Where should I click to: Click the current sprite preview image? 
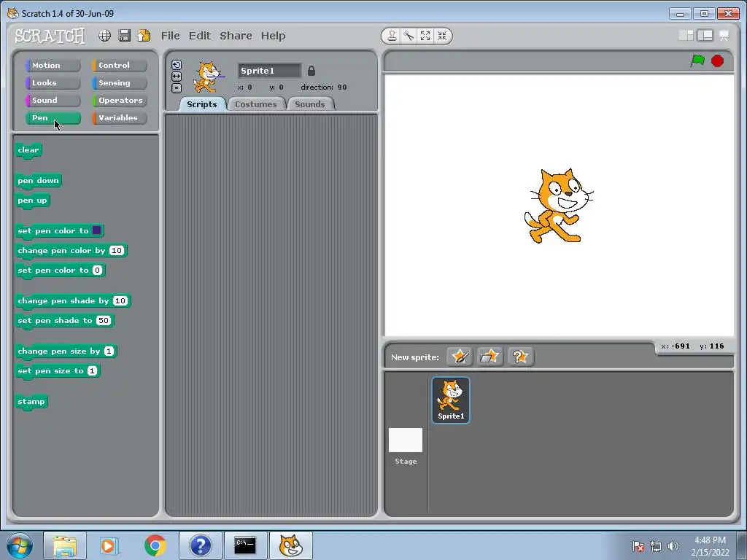(209, 77)
